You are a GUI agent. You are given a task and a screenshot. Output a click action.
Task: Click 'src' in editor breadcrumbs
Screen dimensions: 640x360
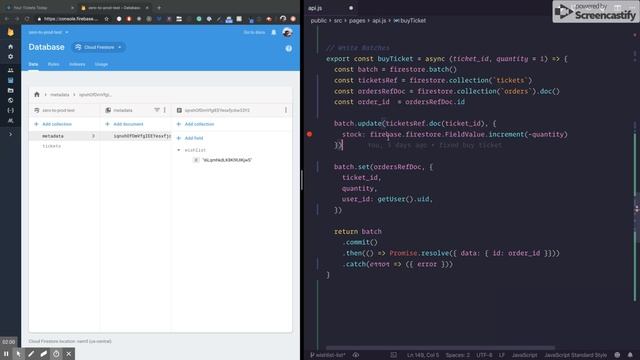pos(338,20)
